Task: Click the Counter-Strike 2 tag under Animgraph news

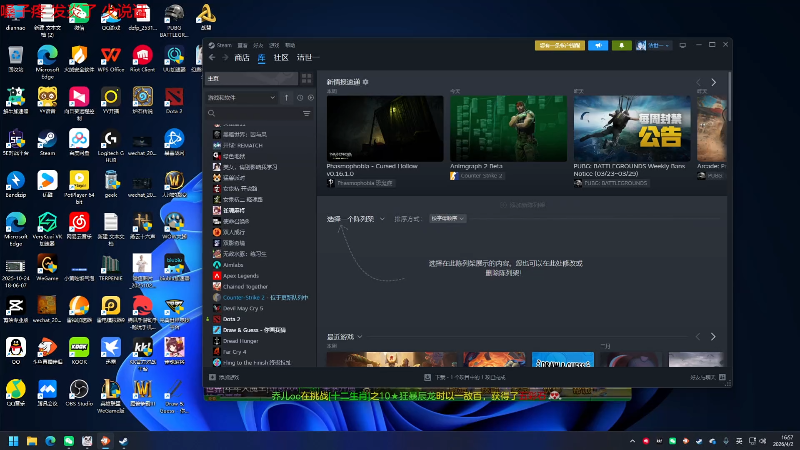Action: click(x=477, y=176)
